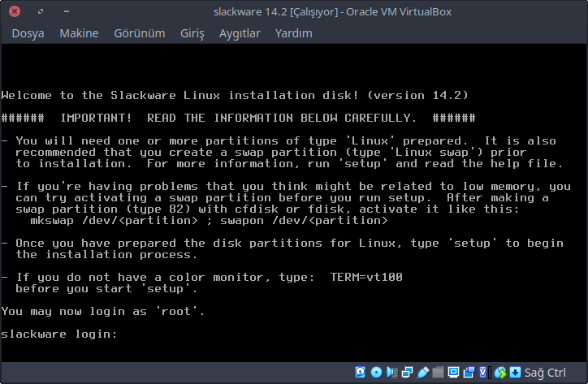The image size is (588, 384).
Task: Open the display settings monitor icon
Action: pyautogui.click(x=453, y=373)
